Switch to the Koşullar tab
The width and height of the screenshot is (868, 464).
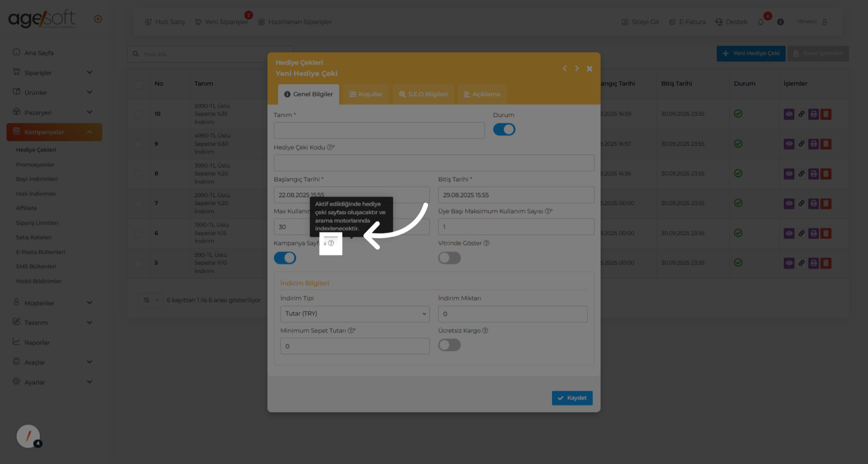[366, 94]
